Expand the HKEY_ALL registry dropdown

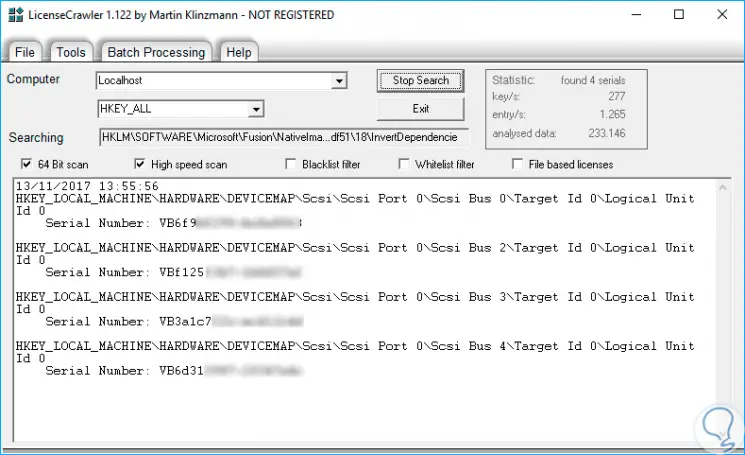tap(256, 109)
